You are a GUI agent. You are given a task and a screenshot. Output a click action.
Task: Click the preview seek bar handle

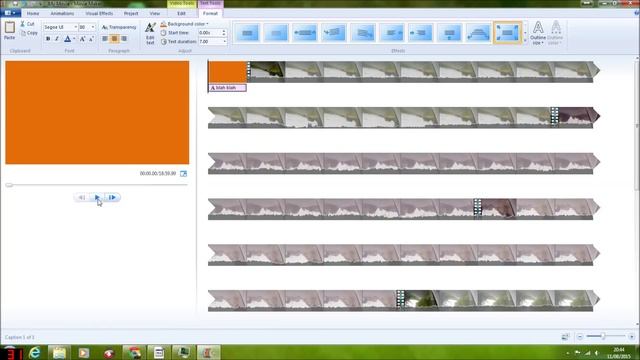pos(9,185)
